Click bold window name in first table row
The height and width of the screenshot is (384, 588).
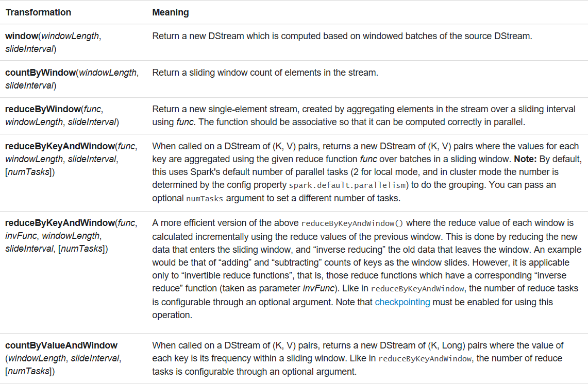pos(22,37)
